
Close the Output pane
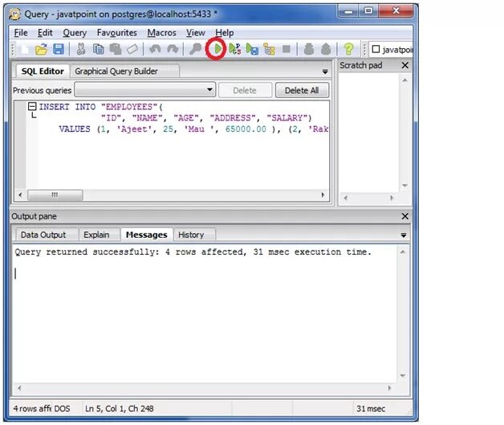tap(405, 216)
